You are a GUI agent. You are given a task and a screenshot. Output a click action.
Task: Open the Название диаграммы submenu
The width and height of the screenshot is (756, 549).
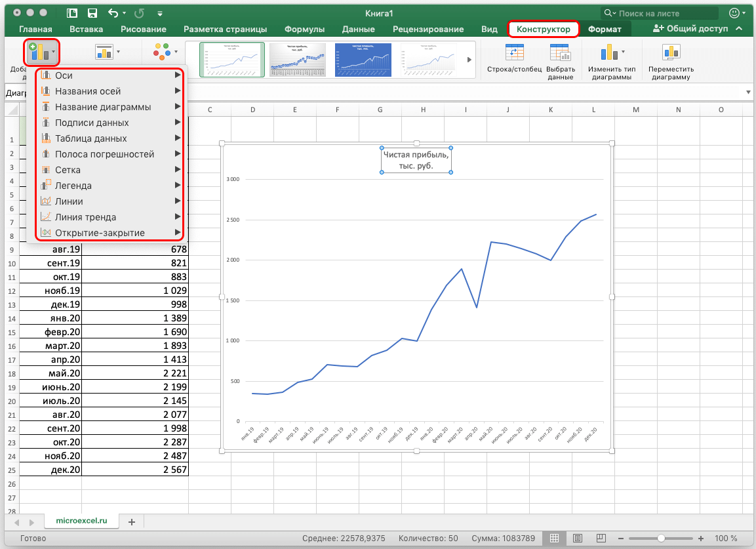tap(110, 107)
